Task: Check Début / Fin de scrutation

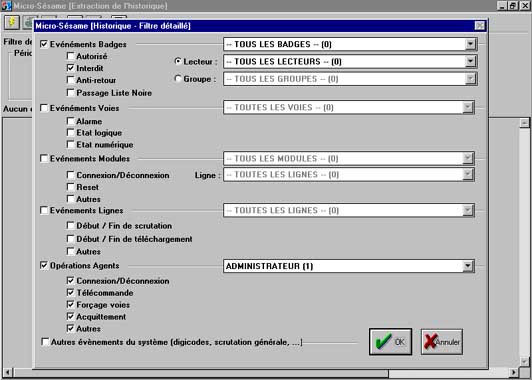Action: 71,226
